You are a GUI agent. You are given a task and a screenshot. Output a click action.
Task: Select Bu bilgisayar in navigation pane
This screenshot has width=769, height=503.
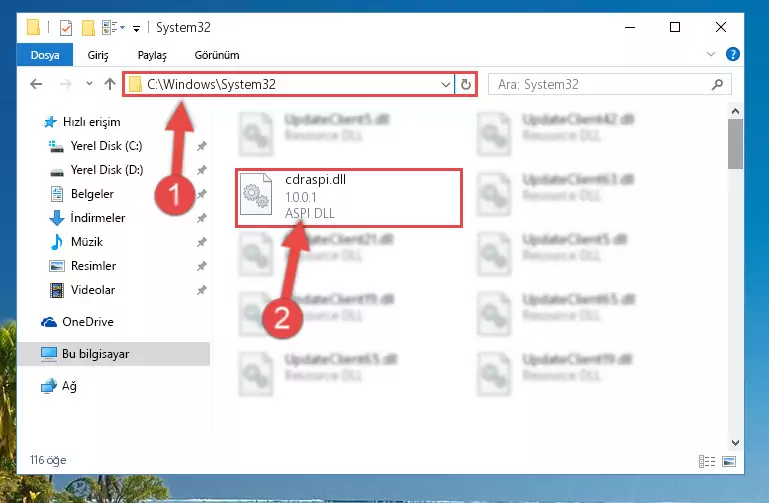[x=114, y=354]
